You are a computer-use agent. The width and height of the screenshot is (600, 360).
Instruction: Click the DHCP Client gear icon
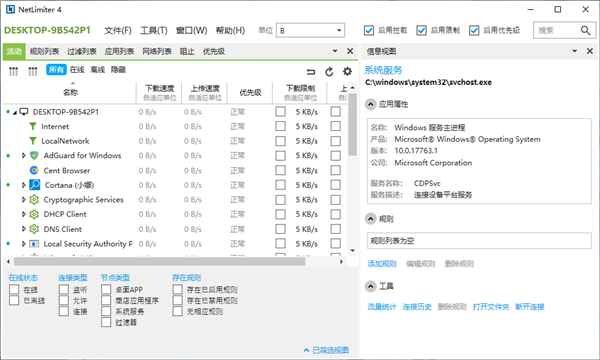34,214
